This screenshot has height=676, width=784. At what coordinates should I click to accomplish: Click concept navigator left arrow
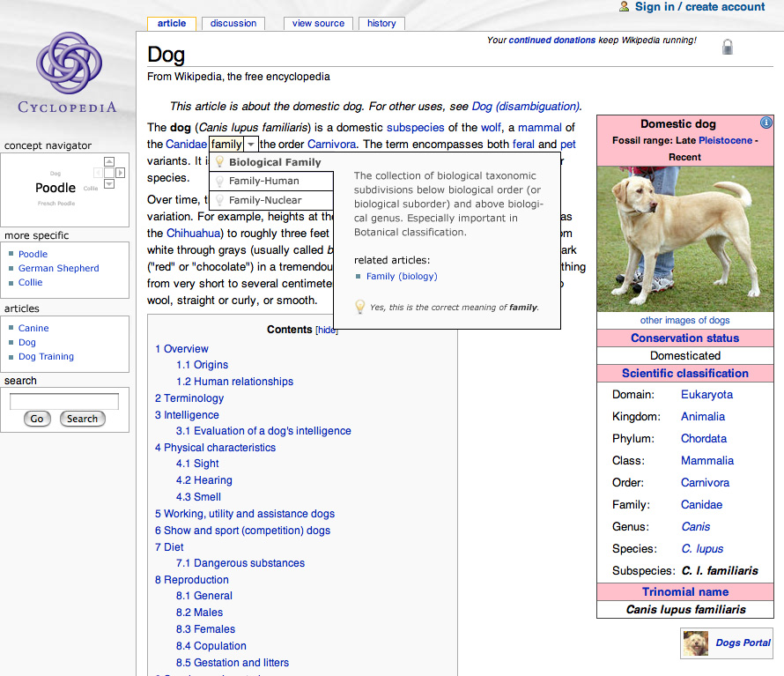pyautogui.click(x=98, y=173)
